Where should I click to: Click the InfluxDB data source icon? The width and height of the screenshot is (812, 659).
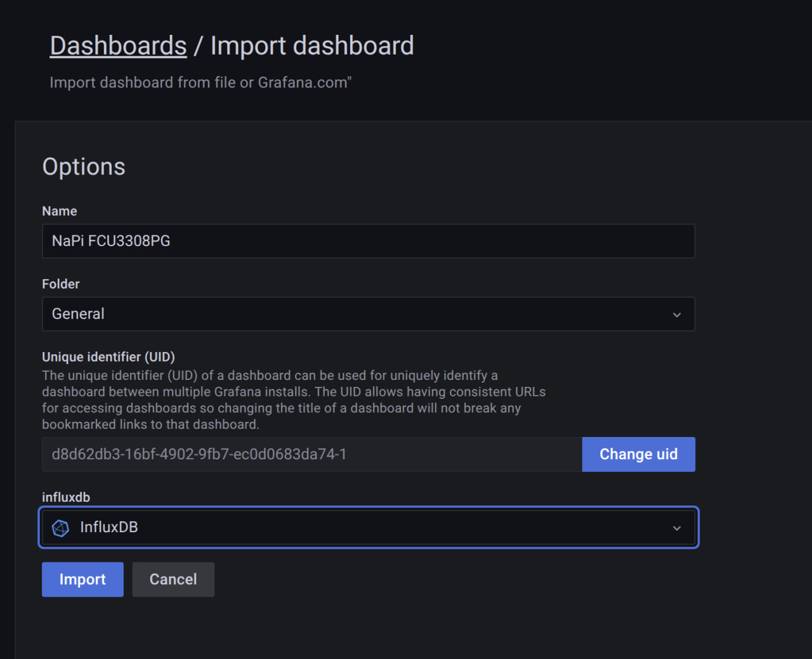[60, 528]
